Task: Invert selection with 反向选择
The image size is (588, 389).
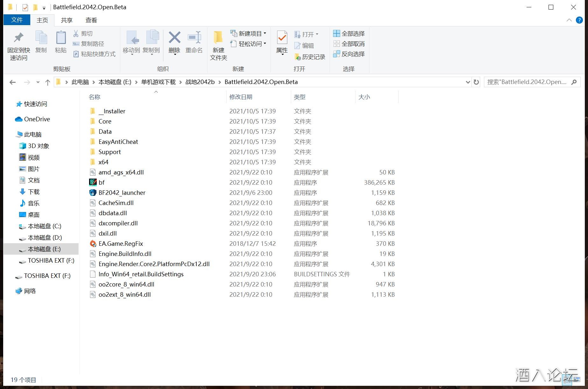Action: coord(349,54)
